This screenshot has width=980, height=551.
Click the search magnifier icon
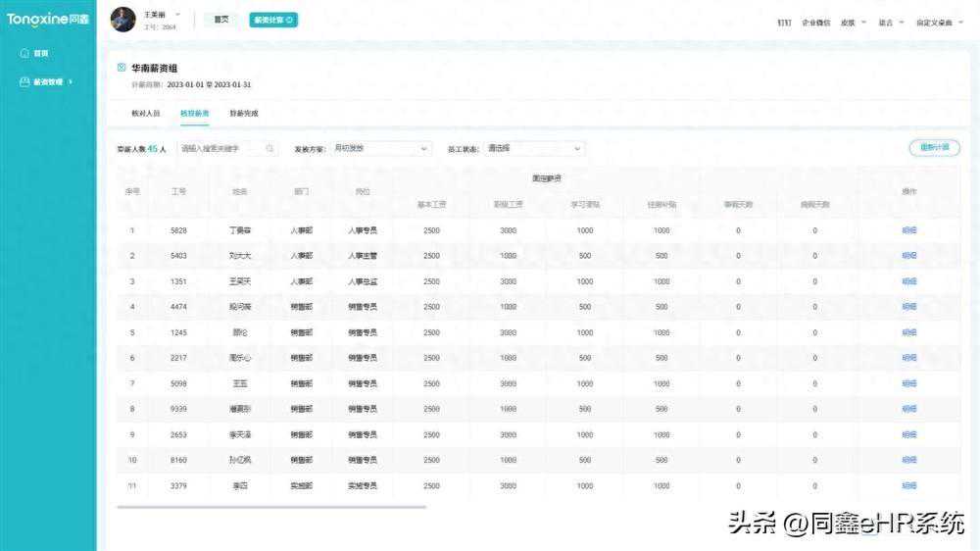coord(270,149)
